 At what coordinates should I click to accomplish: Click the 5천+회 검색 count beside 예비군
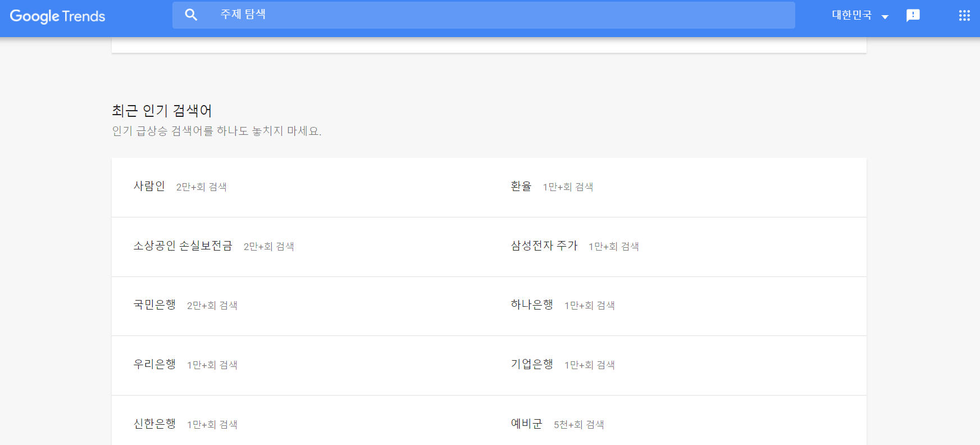(x=579, y=425)
